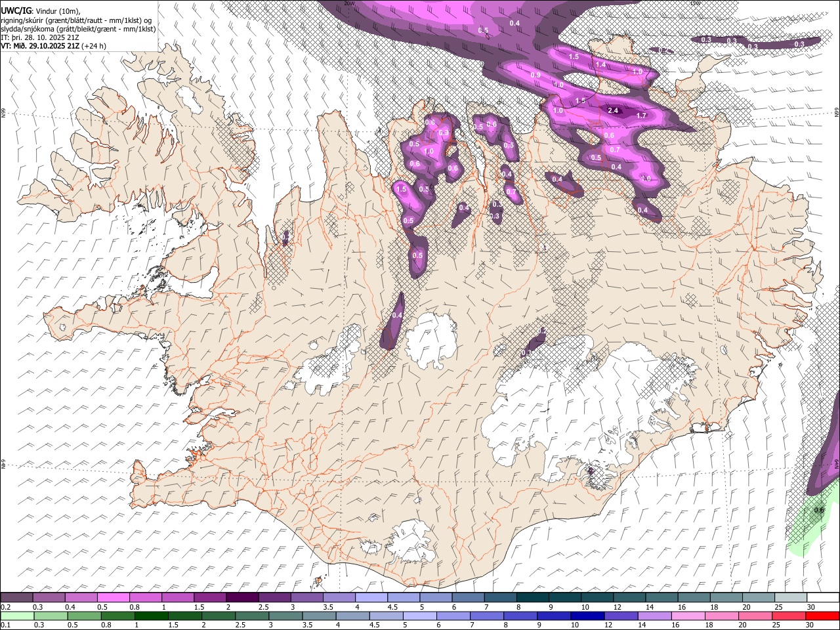Pick the bright red 30 swatch in lower legend
Image resolution: width=840 pixels, height=630 pixels.
pos(823,616)
